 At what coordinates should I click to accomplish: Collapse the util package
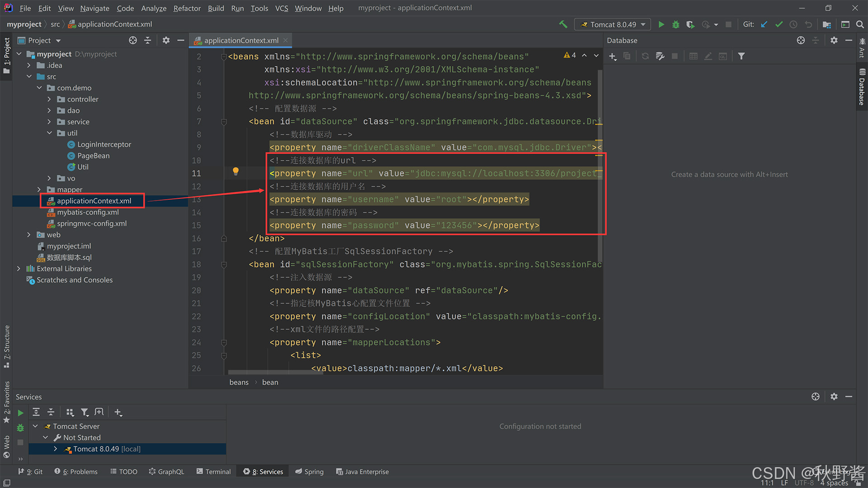(x=49, y=133)
